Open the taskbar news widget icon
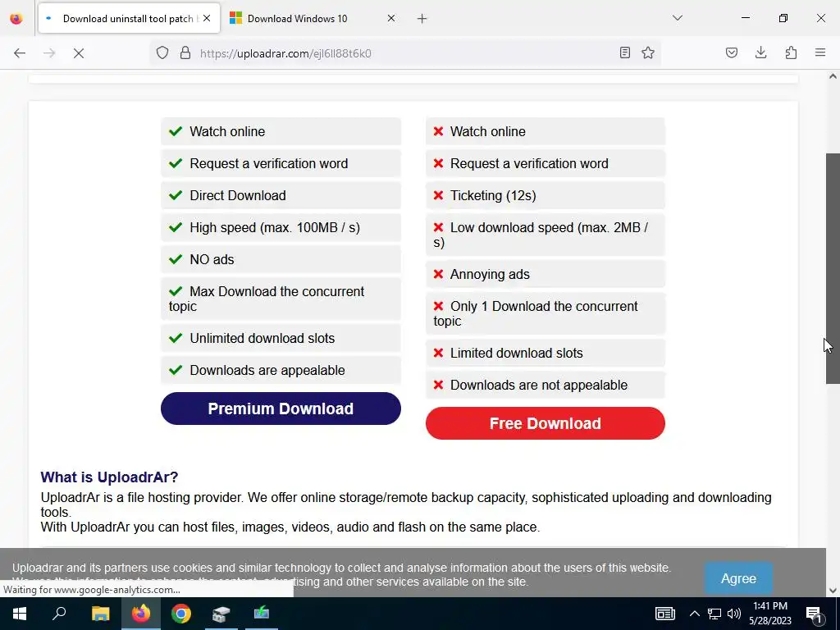The width and height of the screenshot is (840, 630). click(664, 614)
